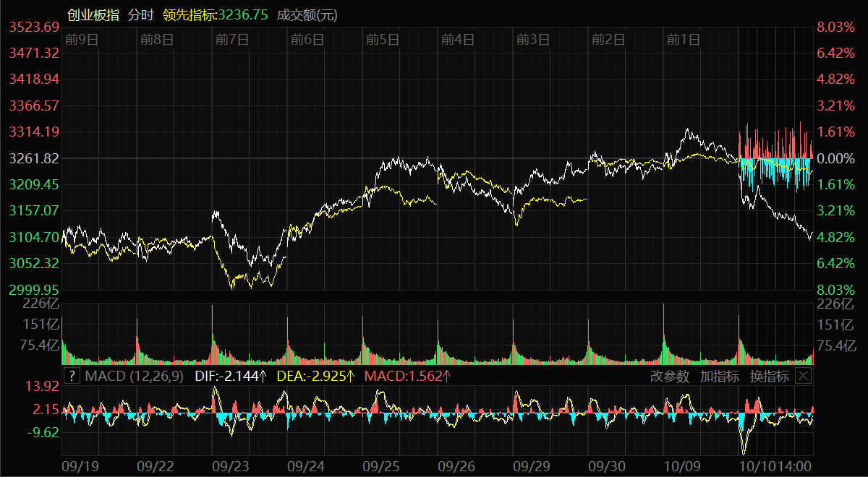Click the 成交额(元) turnover label
The height and width of the screenshot is (477, 868).
click(x=307, y=14)
